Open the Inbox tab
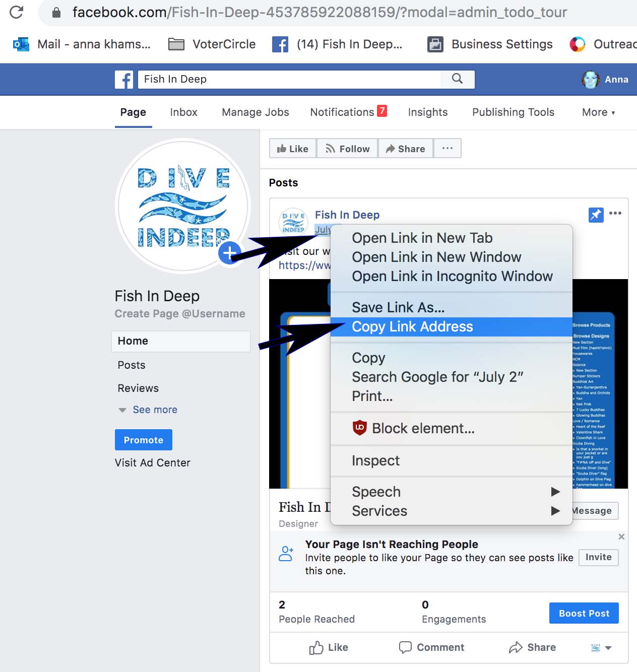The height and width of the screenshot is (672, 637). (183, 112)
